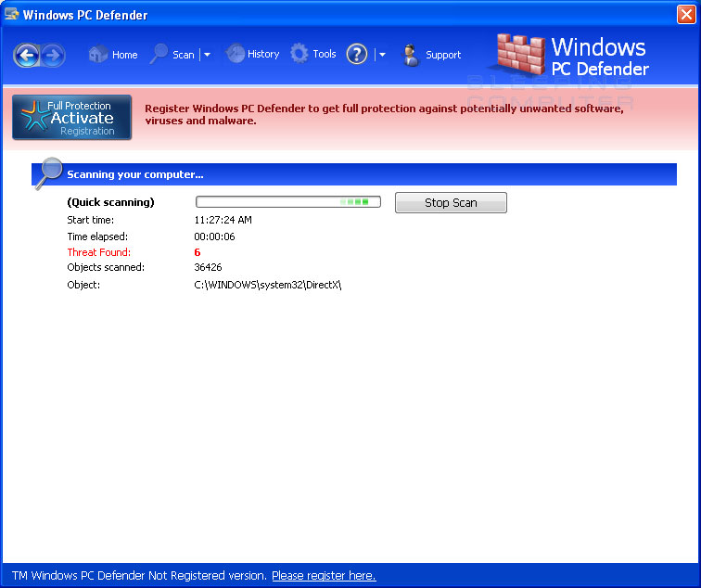This screenshot has width=701, height=588.
Task: Click the 'Start time:' label
Action: (90, 220)
